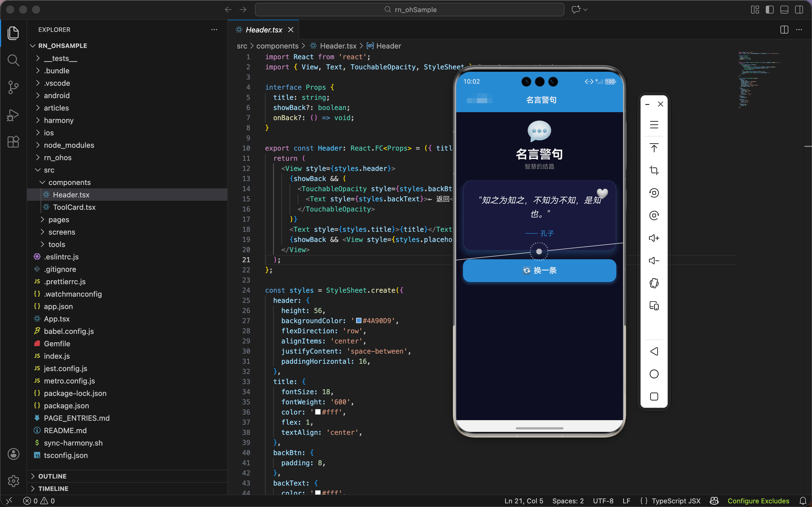The width and height of the screenshot is (812, 507).
Task: Click the emulator screenshot crop icon
Action: 654,170
